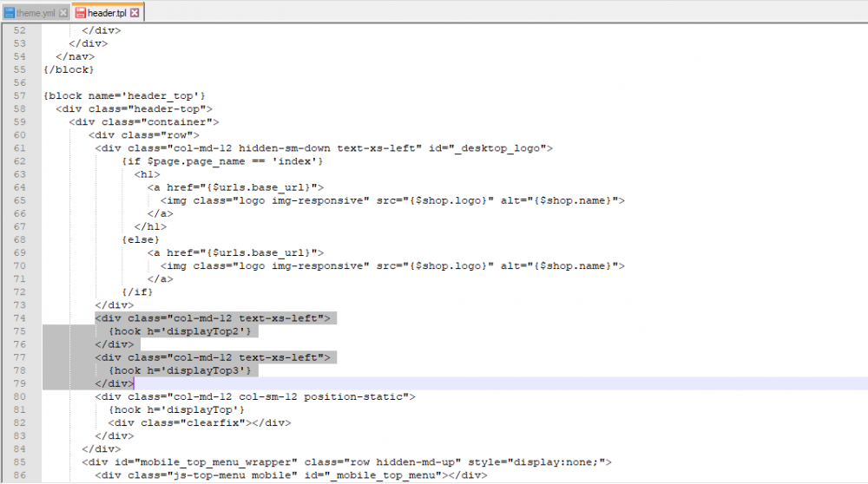868x484 pixels.
Task: Click the closing </h1> tag line
Action: point(150,226)
